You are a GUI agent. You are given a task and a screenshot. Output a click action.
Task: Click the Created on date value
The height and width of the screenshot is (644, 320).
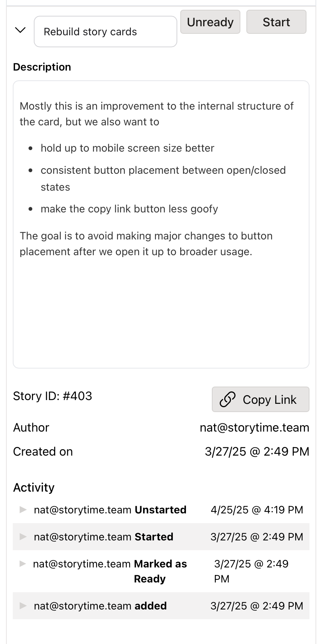[x=257, y=451]
